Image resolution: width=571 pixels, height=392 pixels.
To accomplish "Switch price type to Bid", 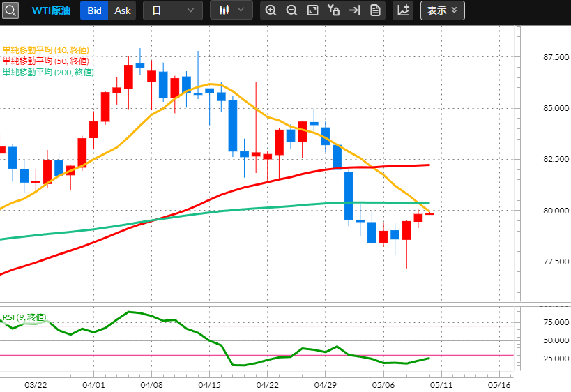I will point(94,10).
